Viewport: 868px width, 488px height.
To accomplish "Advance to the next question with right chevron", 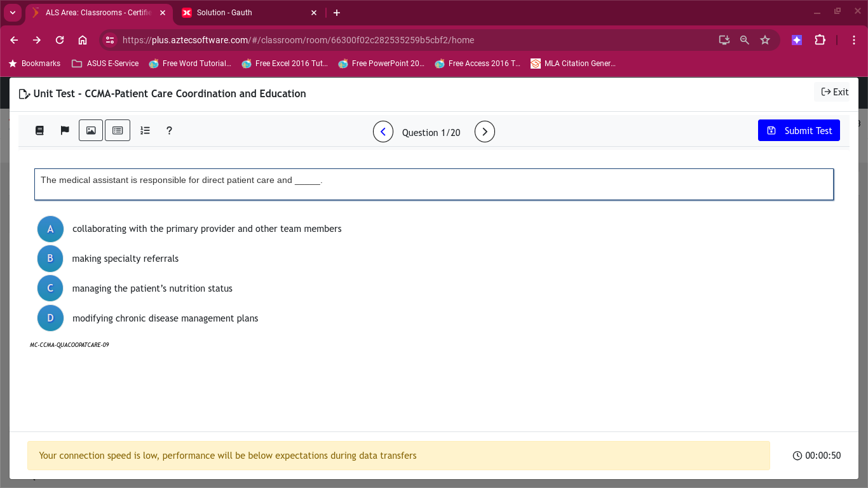I will [x=484, y=132].
